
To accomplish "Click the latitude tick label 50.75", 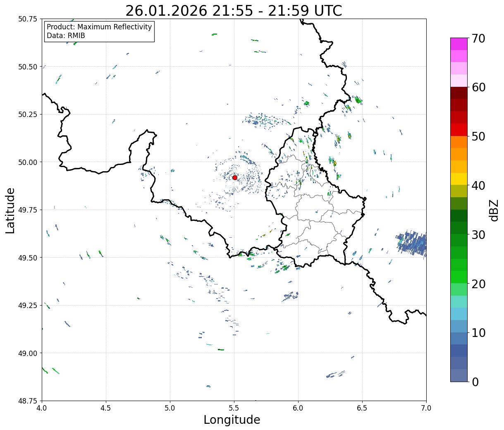I will click(x=28, y=19).
